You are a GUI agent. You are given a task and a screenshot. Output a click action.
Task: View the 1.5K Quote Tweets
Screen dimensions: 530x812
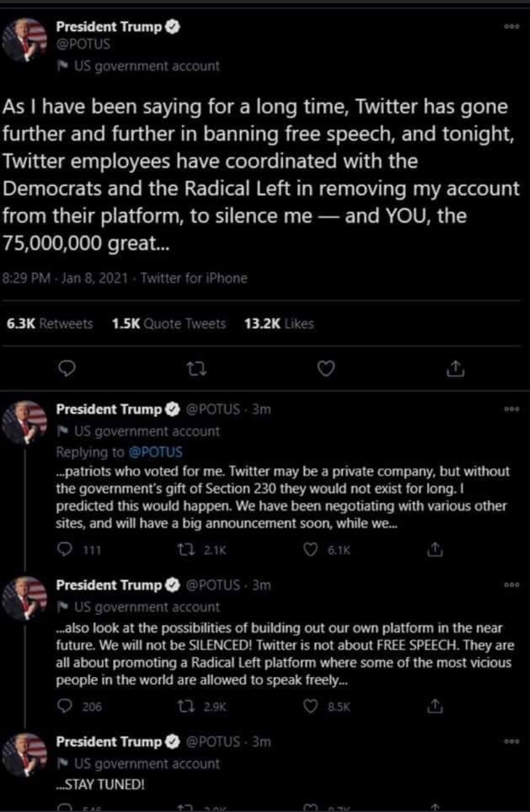168,324
